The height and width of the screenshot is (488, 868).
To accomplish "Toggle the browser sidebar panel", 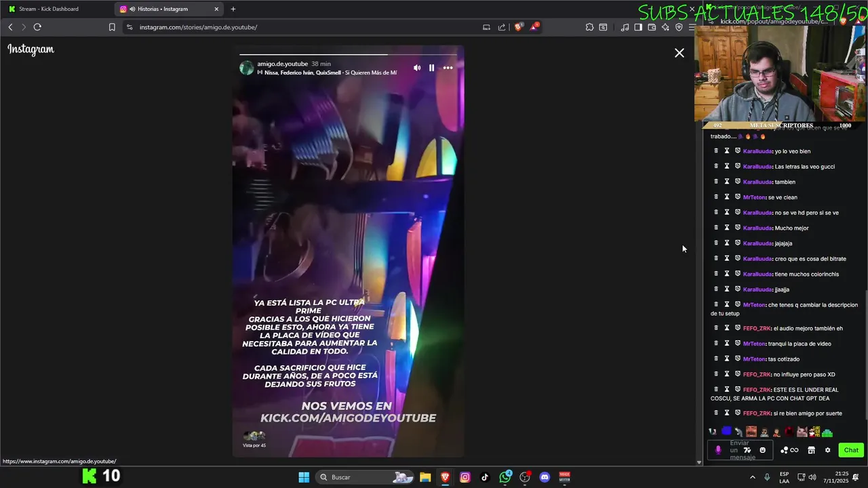I will pyautogui.click(x=638, y=27).
